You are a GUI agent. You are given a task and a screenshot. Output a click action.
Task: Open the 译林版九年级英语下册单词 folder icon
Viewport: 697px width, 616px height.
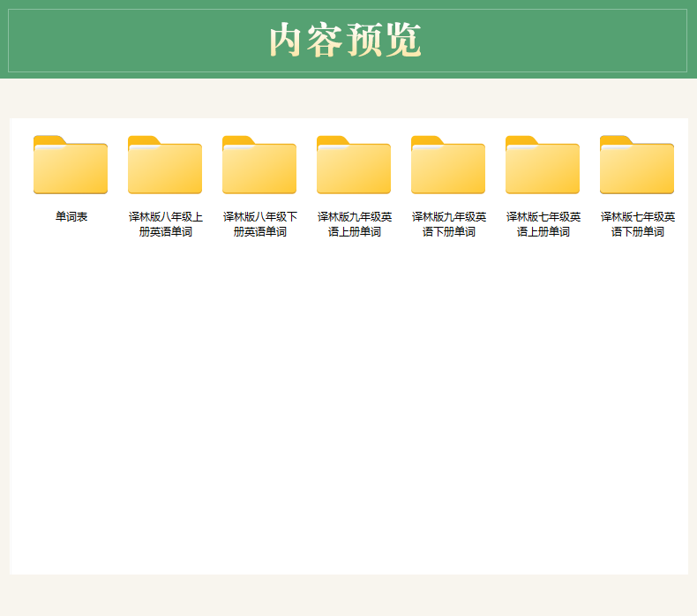click(448, 164)
